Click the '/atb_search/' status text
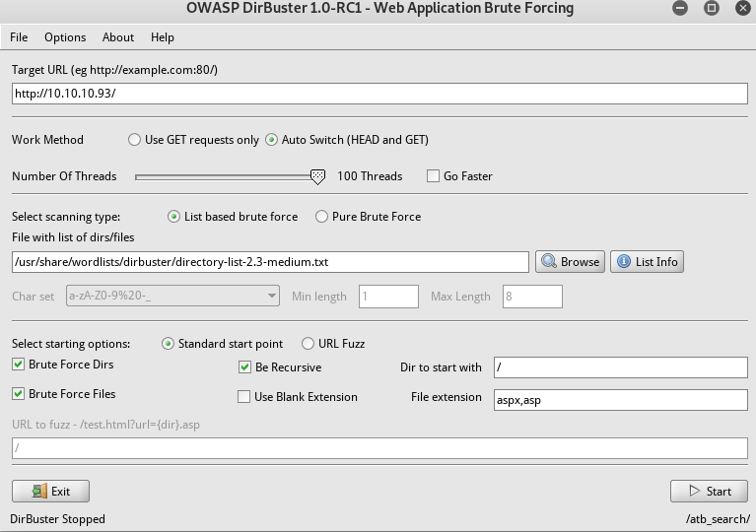 click(x=718, y=519)
